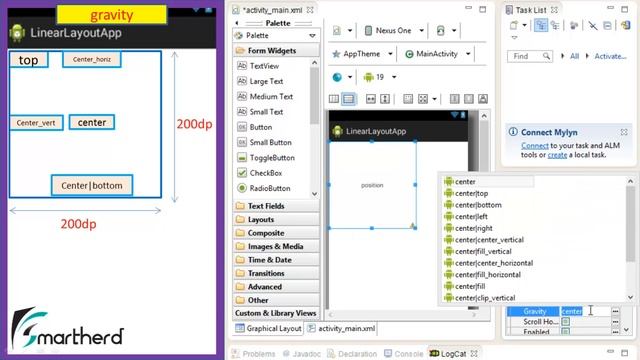Expand the Layouts palette category
The image size is (640, 360).
pyautogui.click(x=276, y=220)
